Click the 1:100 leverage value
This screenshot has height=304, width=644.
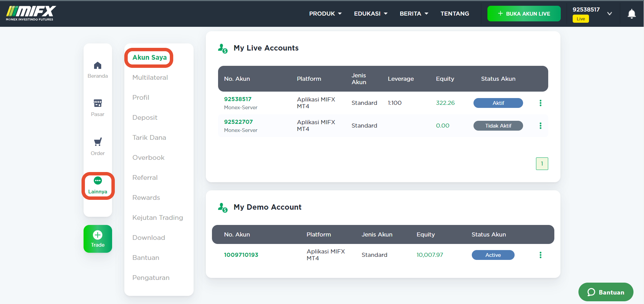coord(395,103)
